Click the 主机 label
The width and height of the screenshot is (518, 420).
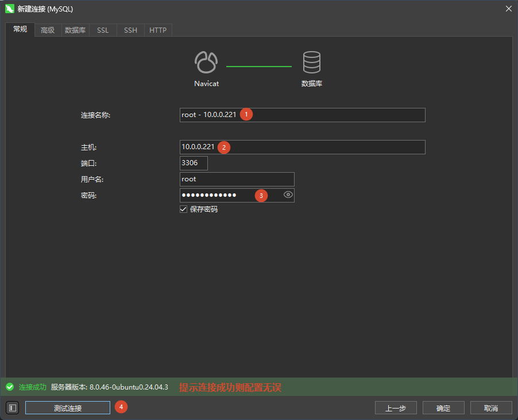88,147
